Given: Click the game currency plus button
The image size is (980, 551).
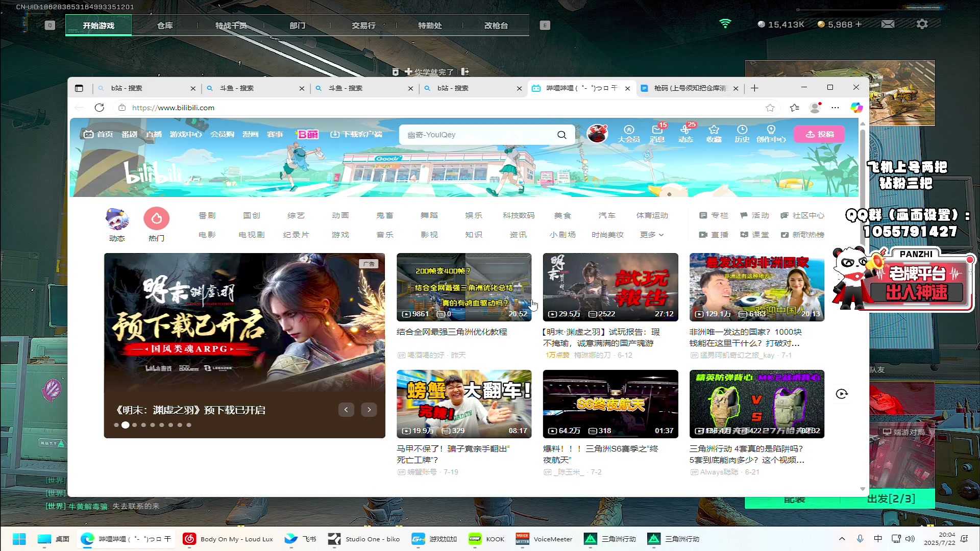Looking at the screenshot, I should point(859,24).
